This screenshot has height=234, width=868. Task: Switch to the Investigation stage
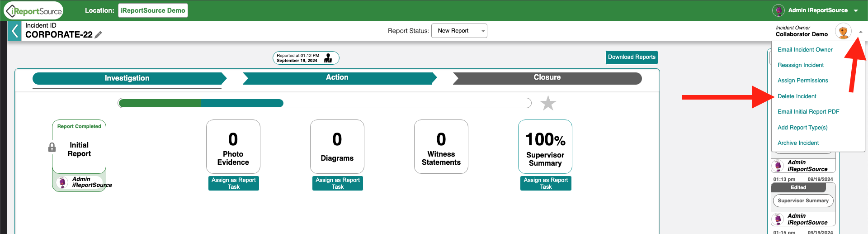(x=129, y=78)
